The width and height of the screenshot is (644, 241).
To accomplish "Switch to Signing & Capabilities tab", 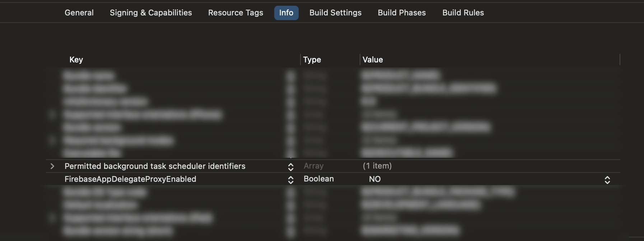I will tap(151, 13).
